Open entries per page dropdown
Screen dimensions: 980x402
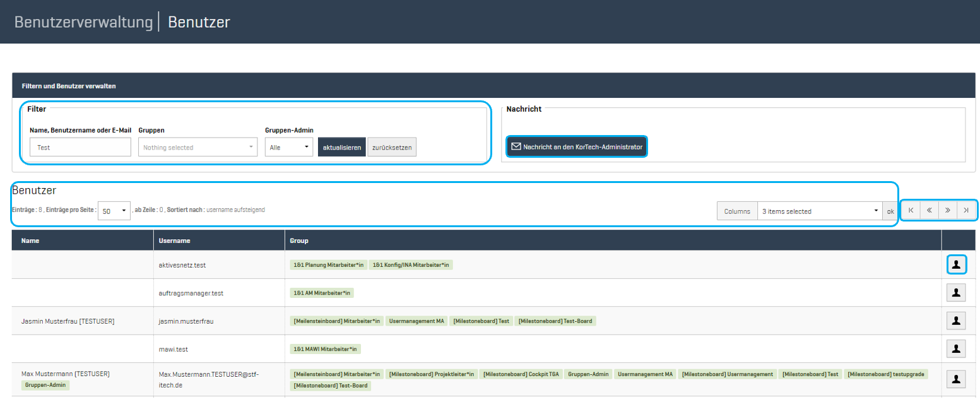114,211
